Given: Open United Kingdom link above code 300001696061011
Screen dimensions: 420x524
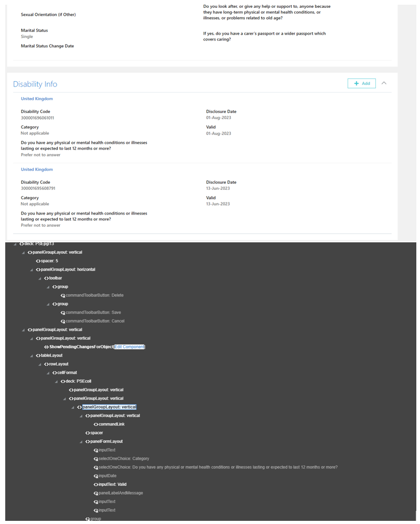Looking at the screenshot, I should pos(37,99).
